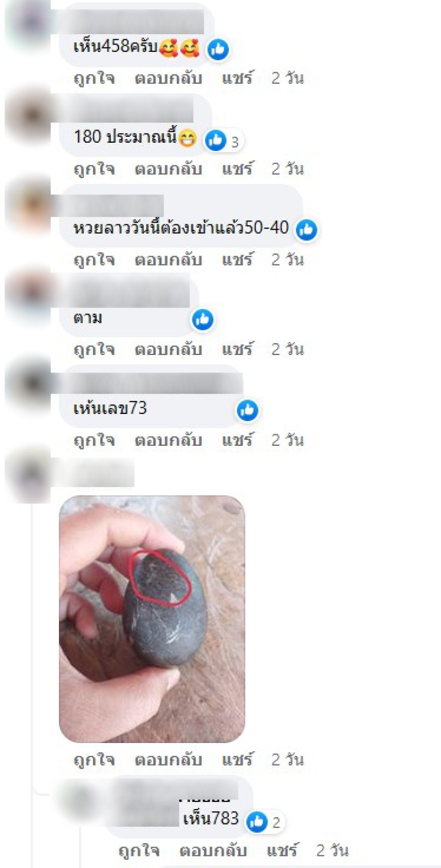The width and height of the screenshot is (441, 868).
Task: Reply to the เห็น783 reply
Action: pyautogui.click(x=213, y=850)
